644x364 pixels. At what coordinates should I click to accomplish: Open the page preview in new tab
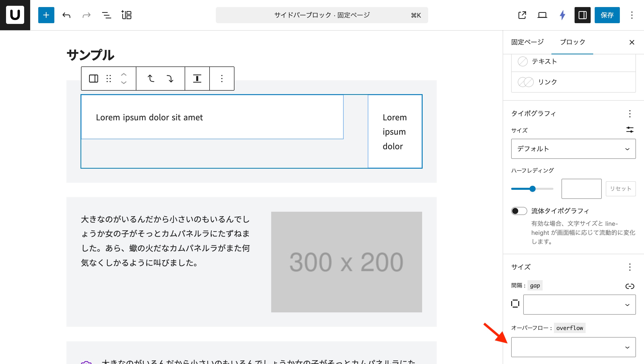click(522, 15)
